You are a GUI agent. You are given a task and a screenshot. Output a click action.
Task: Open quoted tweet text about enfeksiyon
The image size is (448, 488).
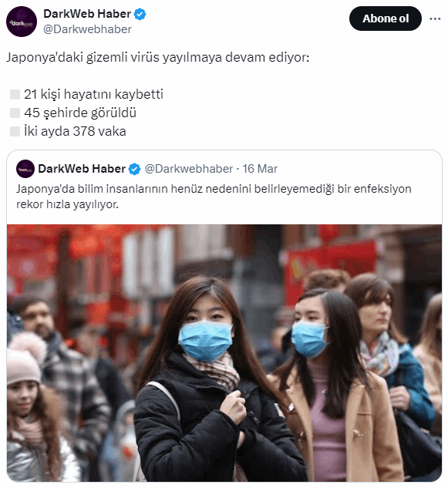(214, 197)
